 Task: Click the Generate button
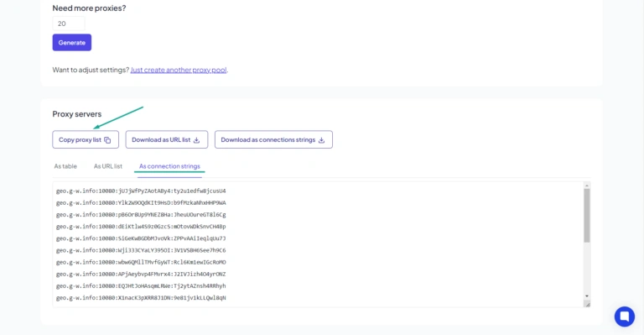[x=72, y=42]
